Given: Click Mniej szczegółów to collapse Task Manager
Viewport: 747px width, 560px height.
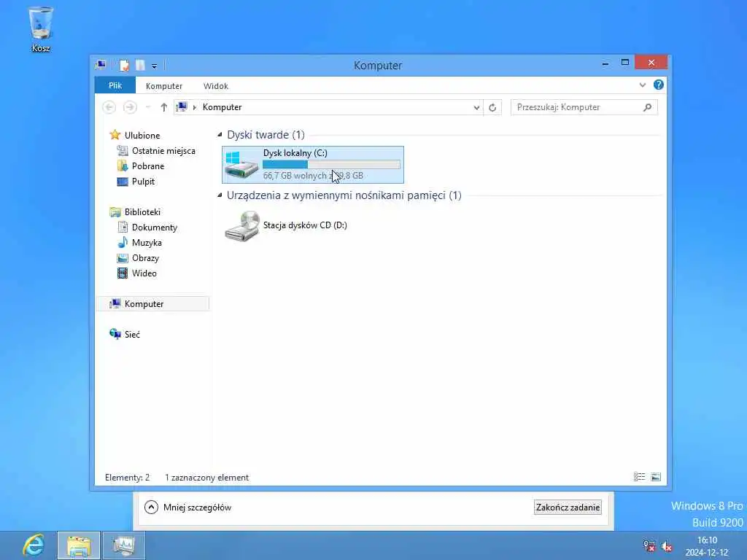Looking at the screenshot, I should [x=188, y=507].
